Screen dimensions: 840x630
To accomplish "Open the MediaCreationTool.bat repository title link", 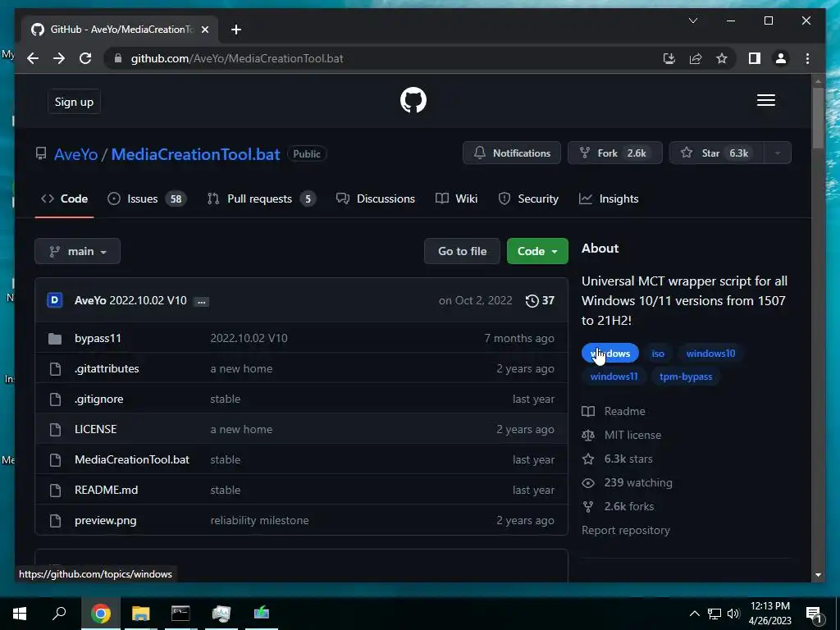I will 195,154.
